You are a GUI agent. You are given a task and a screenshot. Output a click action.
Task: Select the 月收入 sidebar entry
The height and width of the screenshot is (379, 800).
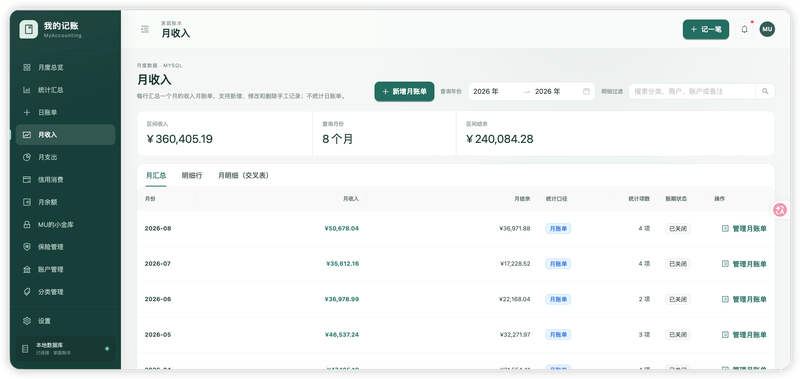(x=65, y=135)
